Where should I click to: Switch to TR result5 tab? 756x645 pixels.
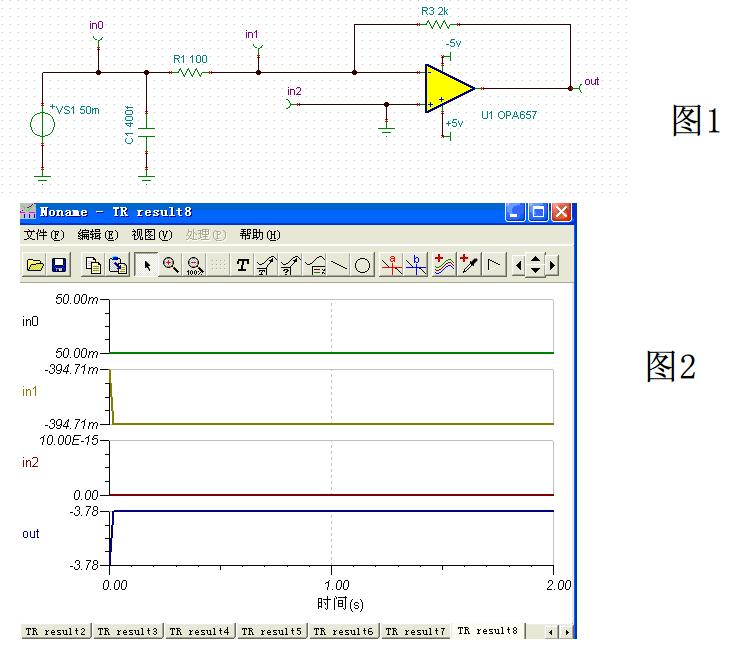point(271,632)
